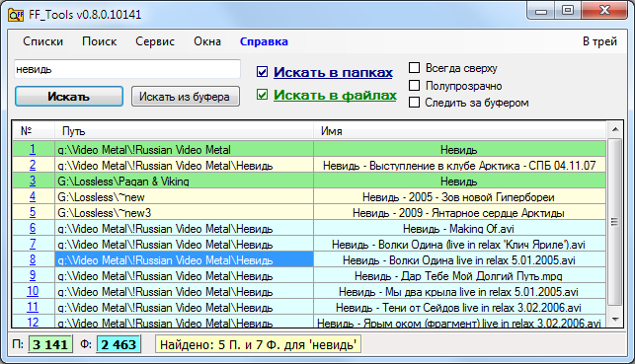The image size is (635, 364).
Task: Open the 'Списки' menu
Action: [42, 41]
